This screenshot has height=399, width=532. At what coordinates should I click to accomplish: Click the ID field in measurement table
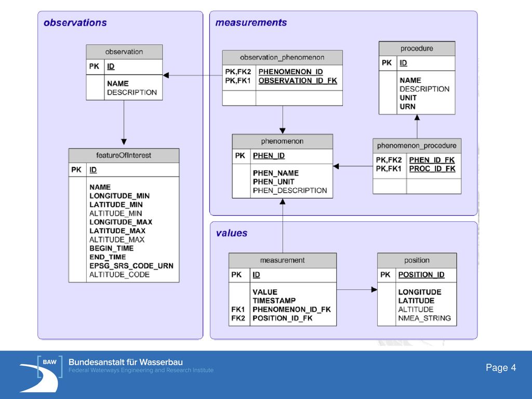pyautogui.click(x=257, y=275)
